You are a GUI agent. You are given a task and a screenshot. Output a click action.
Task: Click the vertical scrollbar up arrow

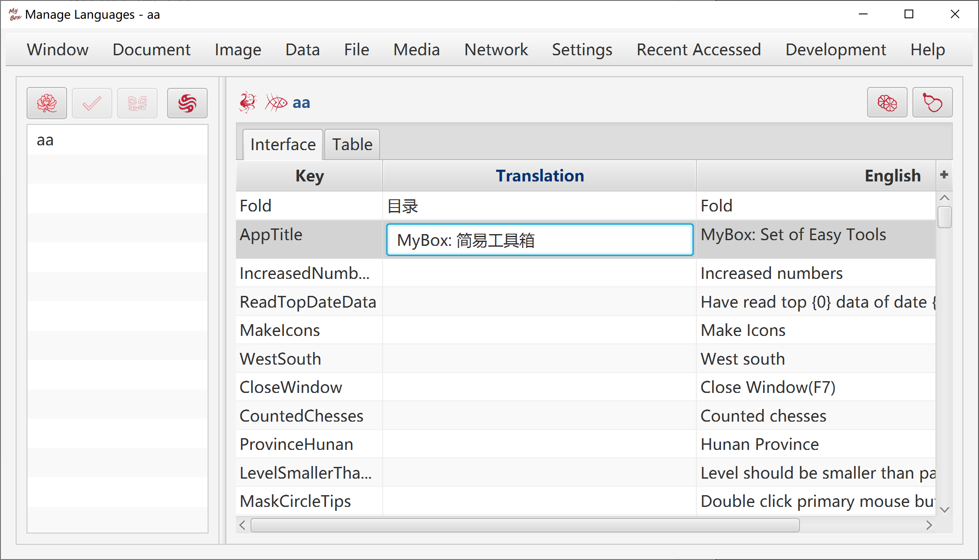point(944,198)
